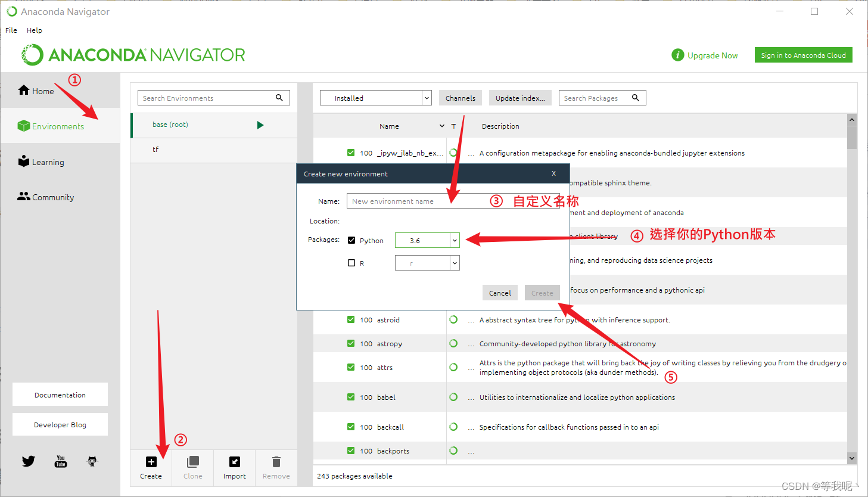
Task: Open the Twitter link icon
Action: 29,461
